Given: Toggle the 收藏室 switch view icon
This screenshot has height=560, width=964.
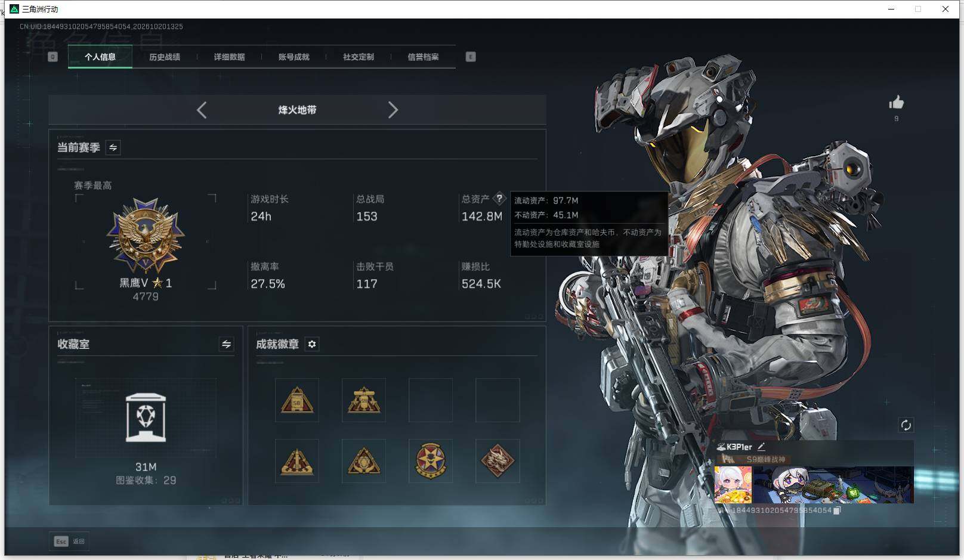Looking at the screenshot, I should [x=226, y=344].
